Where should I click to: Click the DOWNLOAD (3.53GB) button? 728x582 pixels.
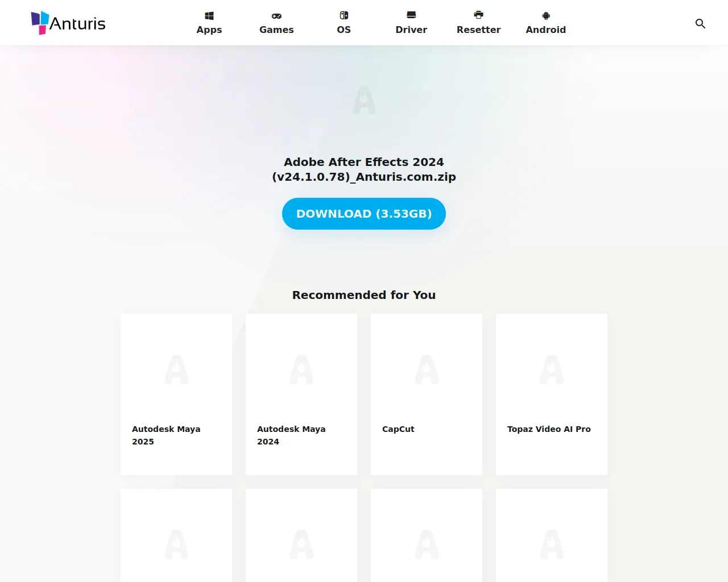pyautogui.click(x=364, y=214)
